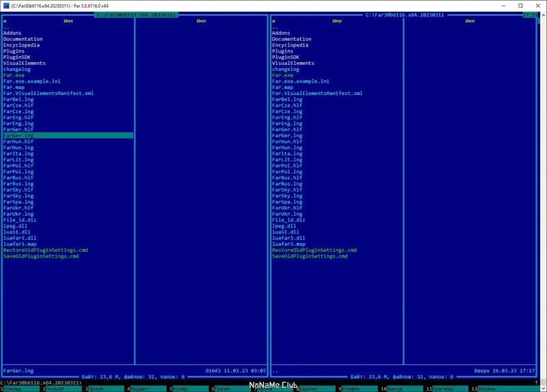Click the left panel path title
Image resolution: width=547 pixels, height=392 pixels.
(136, 15)
